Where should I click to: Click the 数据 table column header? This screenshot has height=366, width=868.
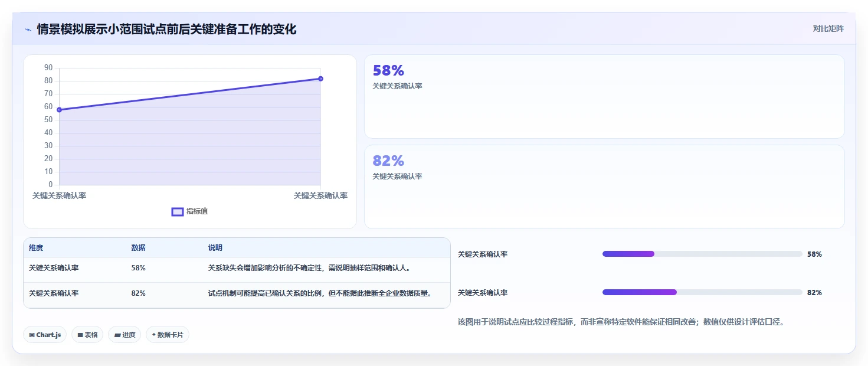[138, 248]
